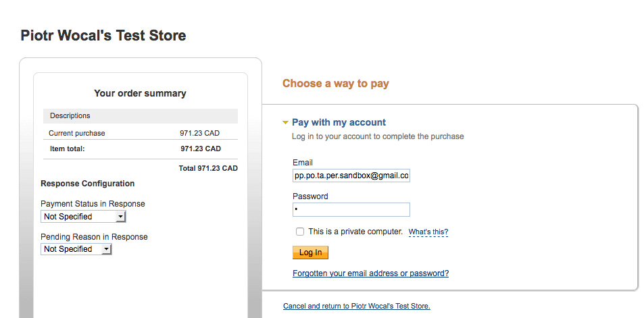The height and width of the screenshot is (318, 644).
Task: Click the Payment Status dropdown arrow
Action: (x=120, y=217)
